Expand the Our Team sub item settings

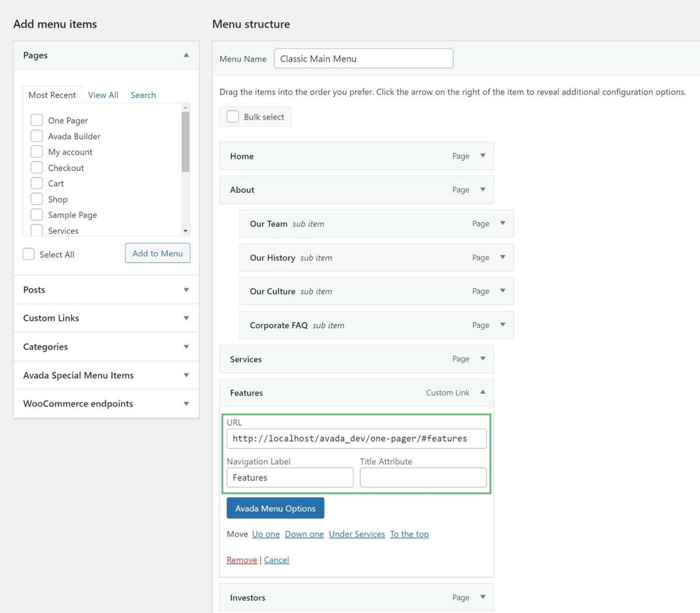click(x=502, y=223)
